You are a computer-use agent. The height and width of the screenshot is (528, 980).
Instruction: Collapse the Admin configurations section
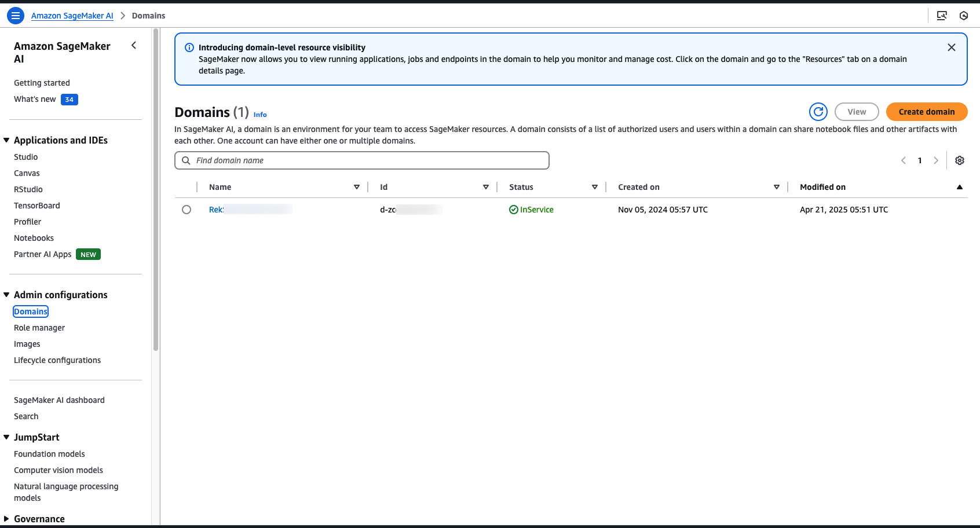click(x=6, y=295)
